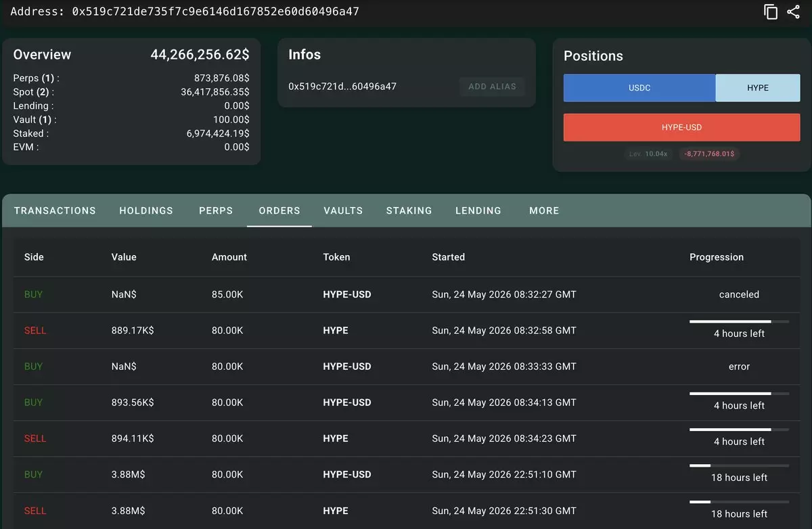
Task: Click the ADD ALIAS button
Action: [x=492, y=87]
